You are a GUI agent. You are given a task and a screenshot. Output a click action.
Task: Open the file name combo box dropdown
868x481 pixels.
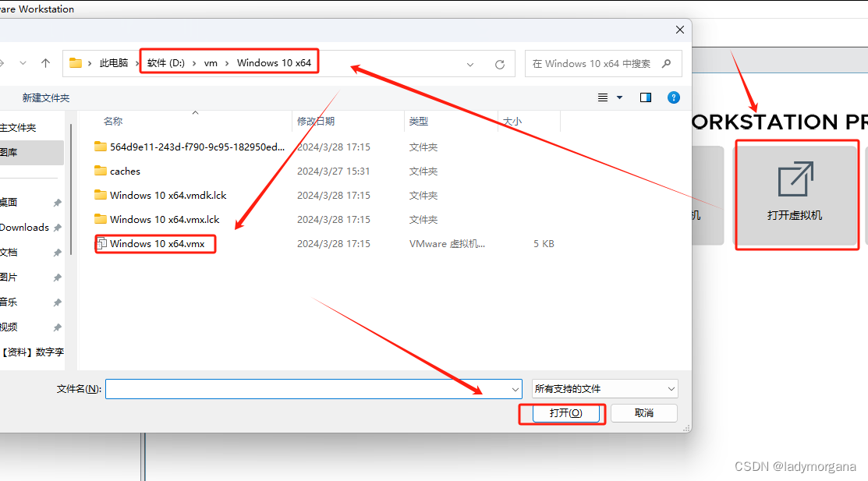[x=515, y=390]
